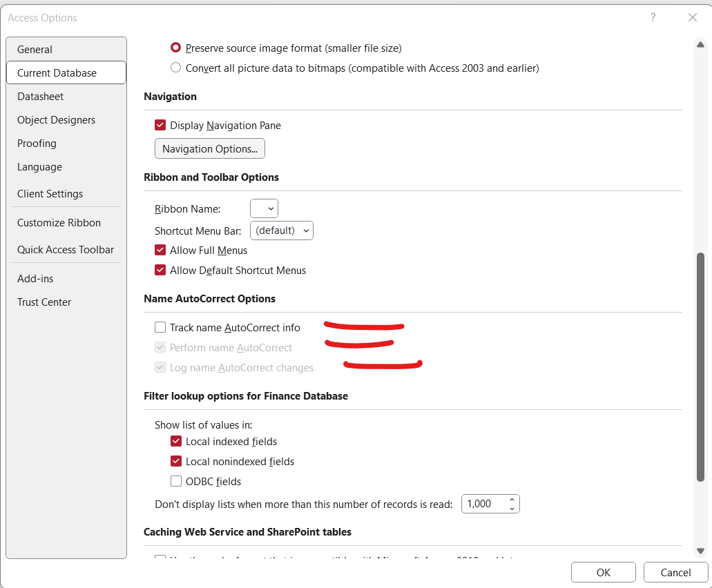The image size is (712, 588).
Task: Expand the Shortcut Menu Bar dropdown
Action: [282, 231]
